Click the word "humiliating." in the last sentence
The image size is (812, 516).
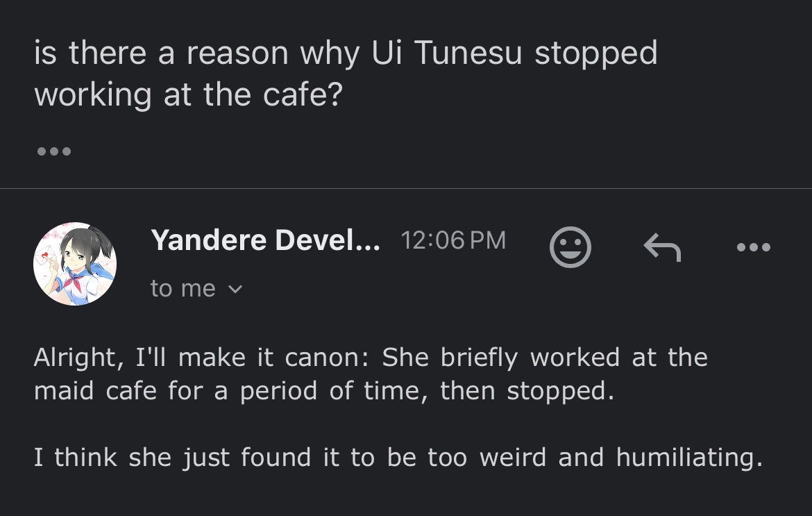tap(689, 457)
